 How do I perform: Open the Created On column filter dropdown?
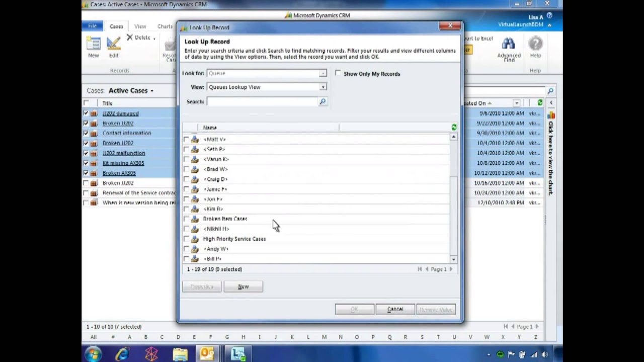pyautogui.click(x=516, y=103)
